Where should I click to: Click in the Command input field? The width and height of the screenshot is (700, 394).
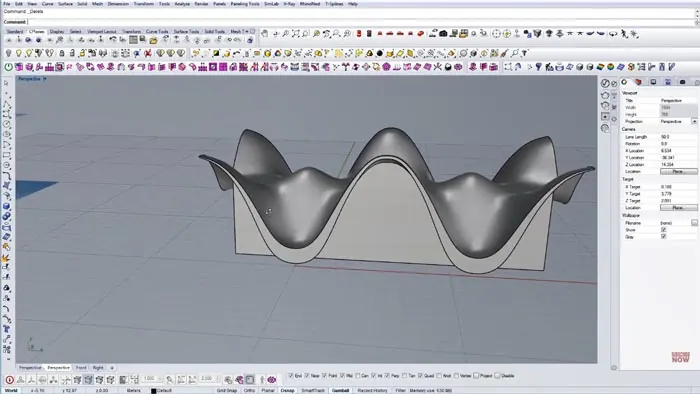[360, 21]
